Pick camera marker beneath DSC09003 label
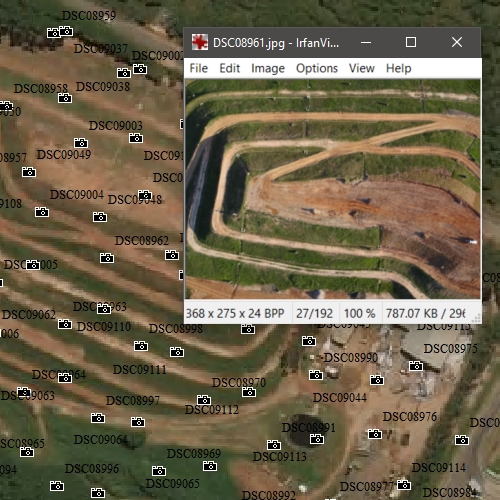The width and height of the screenshot is (500, 500). coord(136,138)
